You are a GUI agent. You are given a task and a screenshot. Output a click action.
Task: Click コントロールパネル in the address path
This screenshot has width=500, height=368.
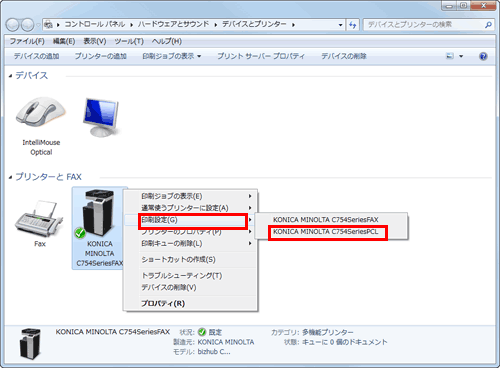point(95,24)
